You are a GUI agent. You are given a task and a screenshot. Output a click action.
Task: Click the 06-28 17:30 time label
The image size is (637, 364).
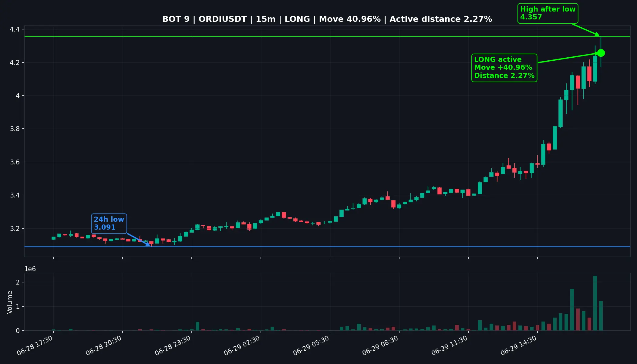point(35,346)
